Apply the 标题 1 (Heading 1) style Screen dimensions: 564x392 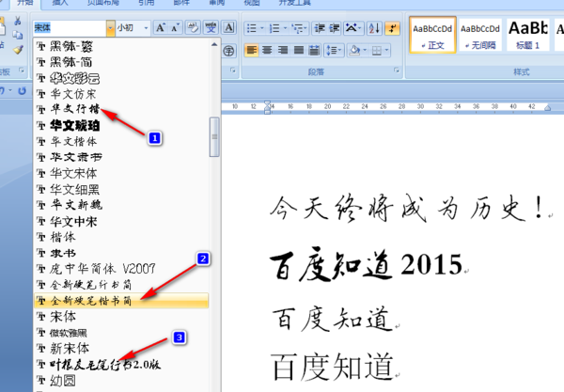527,35
